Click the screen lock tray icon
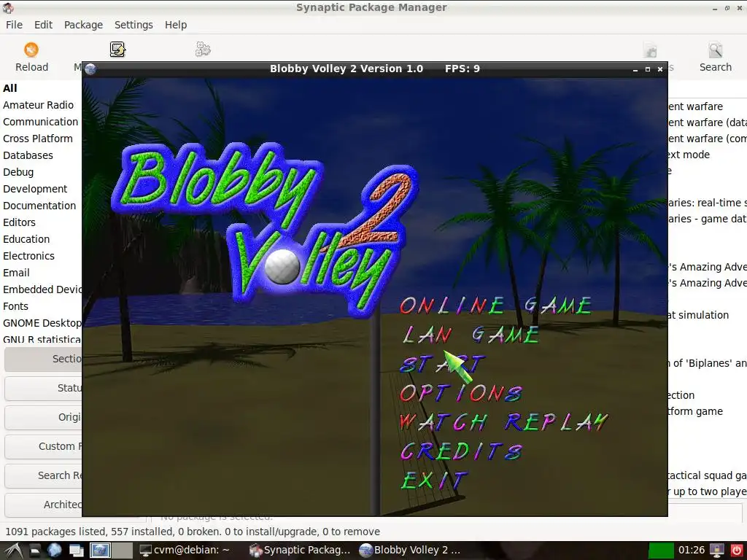 [x=716, y=551]
